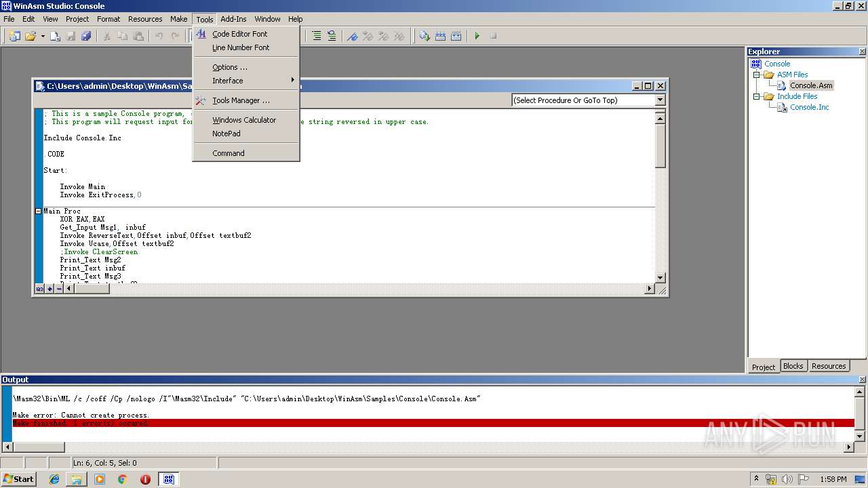
Task: Click the Cut scissors toolbar icon
Action: (106, 36)
